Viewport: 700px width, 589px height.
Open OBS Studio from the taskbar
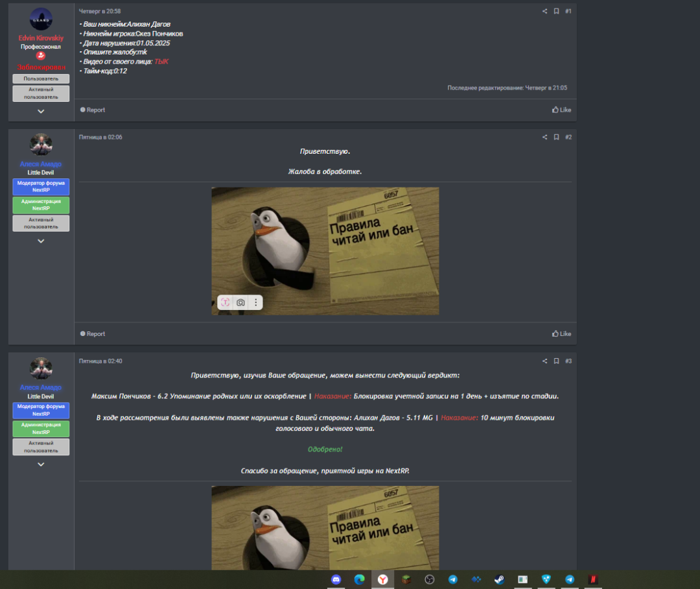pos(430,580)
